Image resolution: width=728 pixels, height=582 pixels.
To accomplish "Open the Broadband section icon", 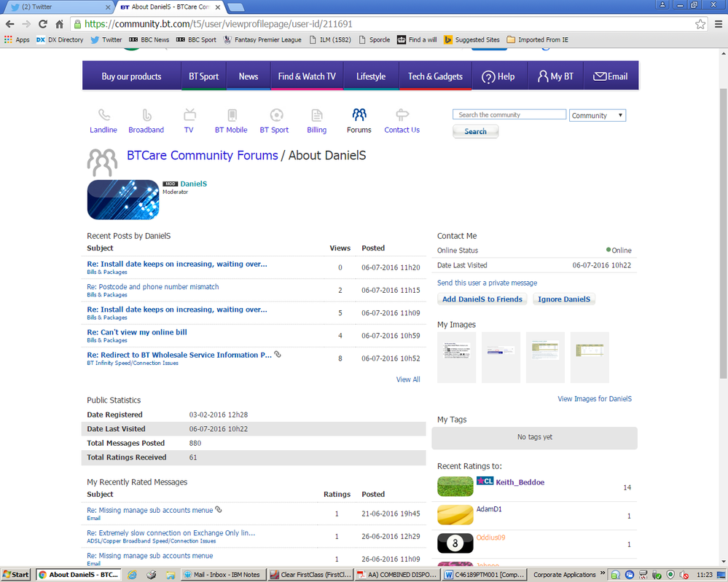I will click(x=146, y=114).
